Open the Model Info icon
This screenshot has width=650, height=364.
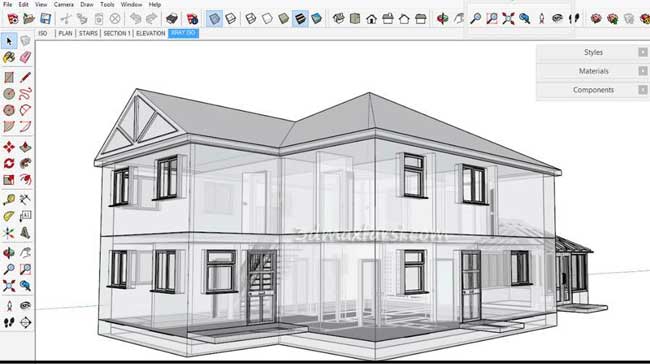[x=192, y=19]
